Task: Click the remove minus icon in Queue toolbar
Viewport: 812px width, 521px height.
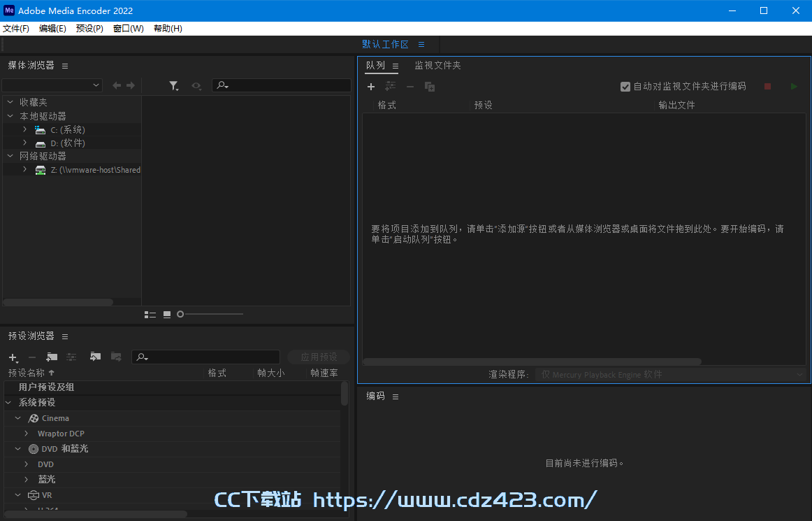Action: point(410,87)
